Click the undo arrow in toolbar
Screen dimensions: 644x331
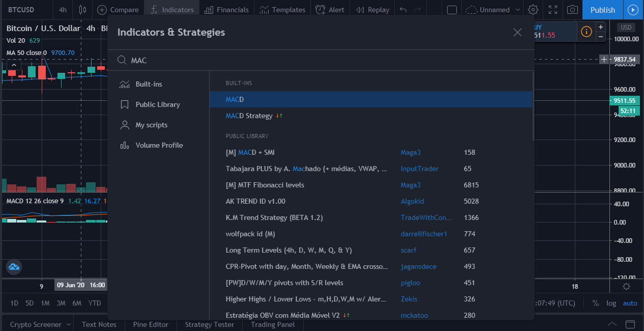click(403, 10)
